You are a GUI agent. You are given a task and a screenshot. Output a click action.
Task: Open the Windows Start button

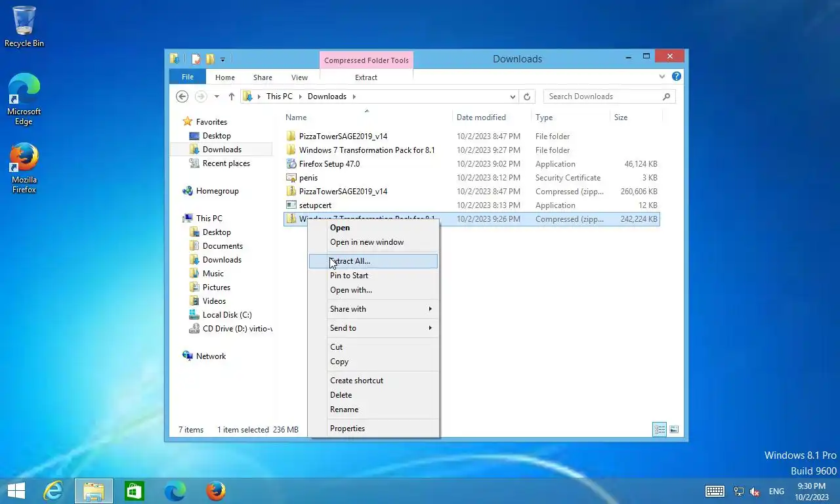click(16, 491)
